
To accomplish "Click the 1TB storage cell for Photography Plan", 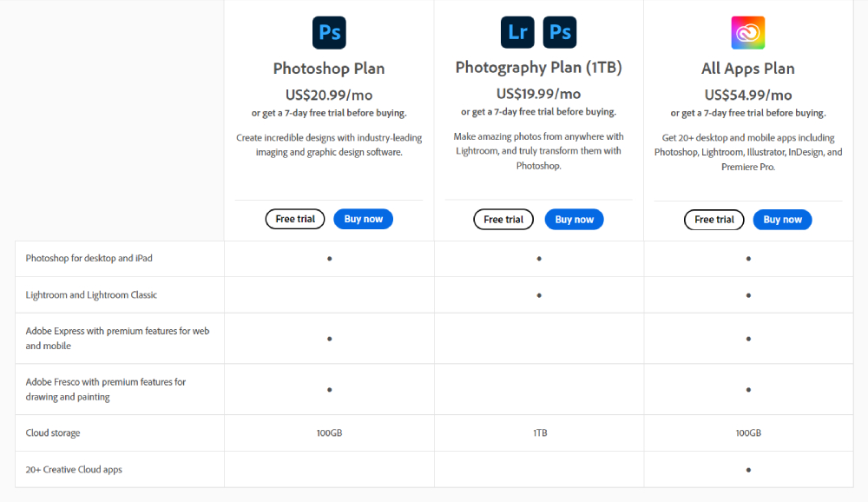I will (x=539, y=433).
